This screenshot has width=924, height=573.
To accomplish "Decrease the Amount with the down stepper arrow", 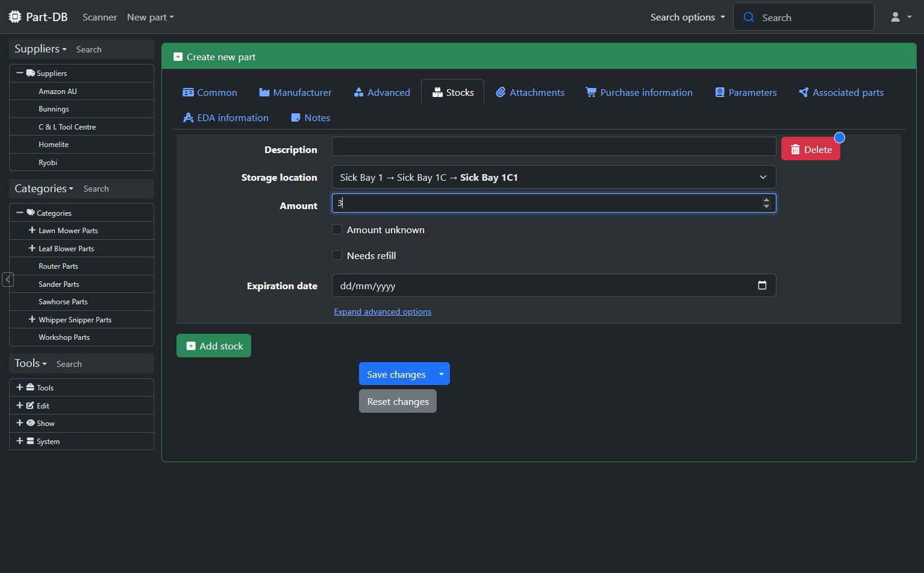I will [x=766, y=207].
